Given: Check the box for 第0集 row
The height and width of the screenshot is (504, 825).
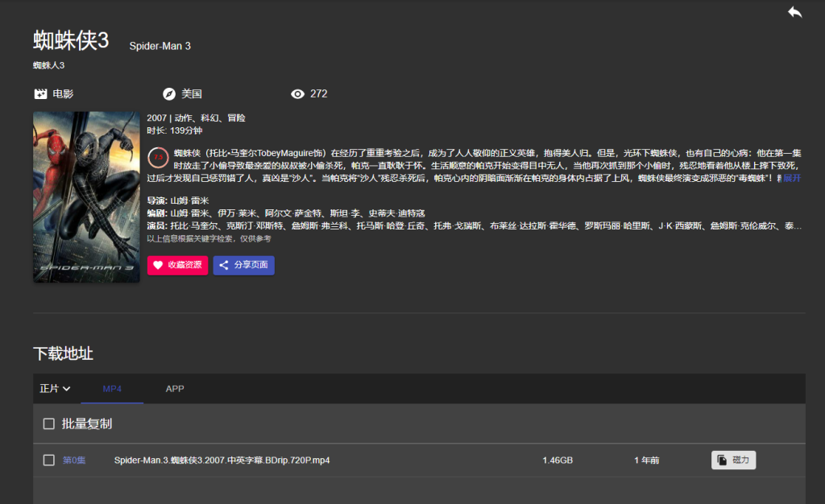Looking at the screenshot, I should pos(49,461).
